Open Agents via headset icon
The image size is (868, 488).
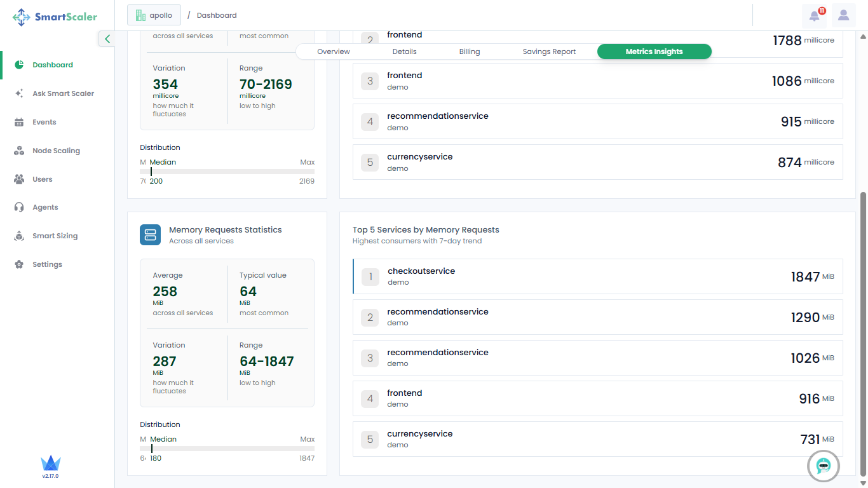(19, 207)
